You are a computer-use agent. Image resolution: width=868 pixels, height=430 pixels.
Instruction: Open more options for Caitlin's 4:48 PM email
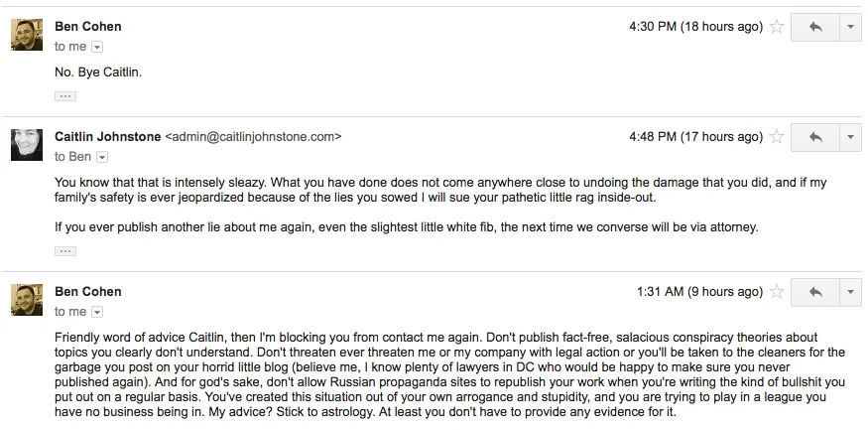tap(851, 136)
